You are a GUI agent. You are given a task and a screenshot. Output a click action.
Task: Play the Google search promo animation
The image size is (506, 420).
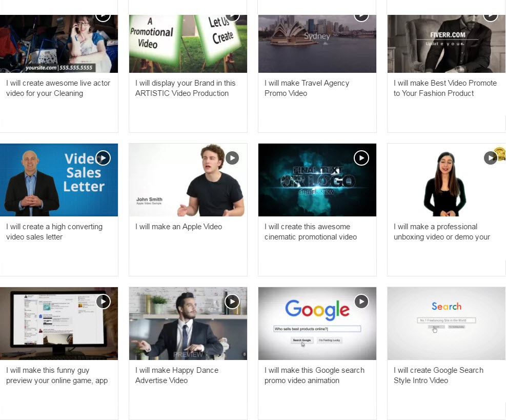361,302
